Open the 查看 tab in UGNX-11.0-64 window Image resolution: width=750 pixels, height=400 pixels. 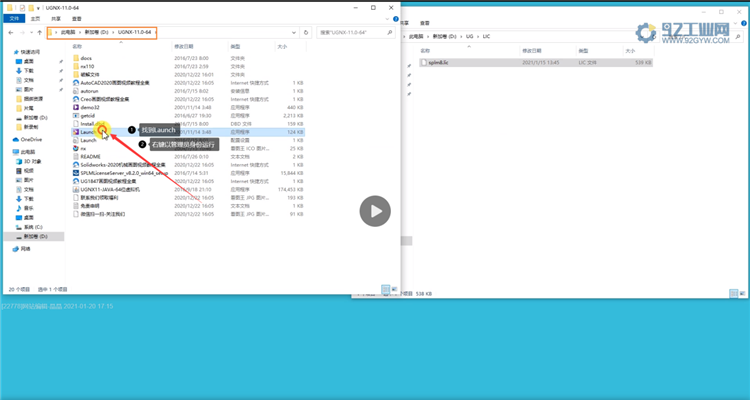coord(77,19)
